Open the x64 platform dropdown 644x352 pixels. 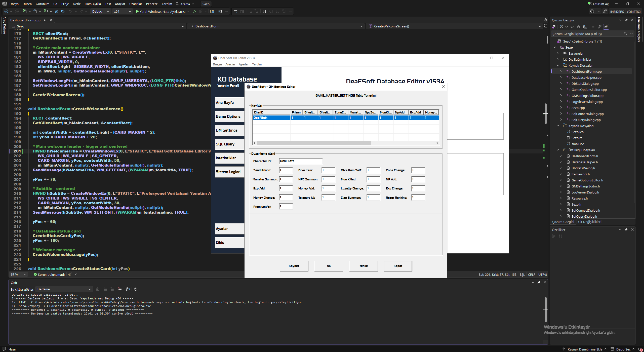(x=122, y=11)
